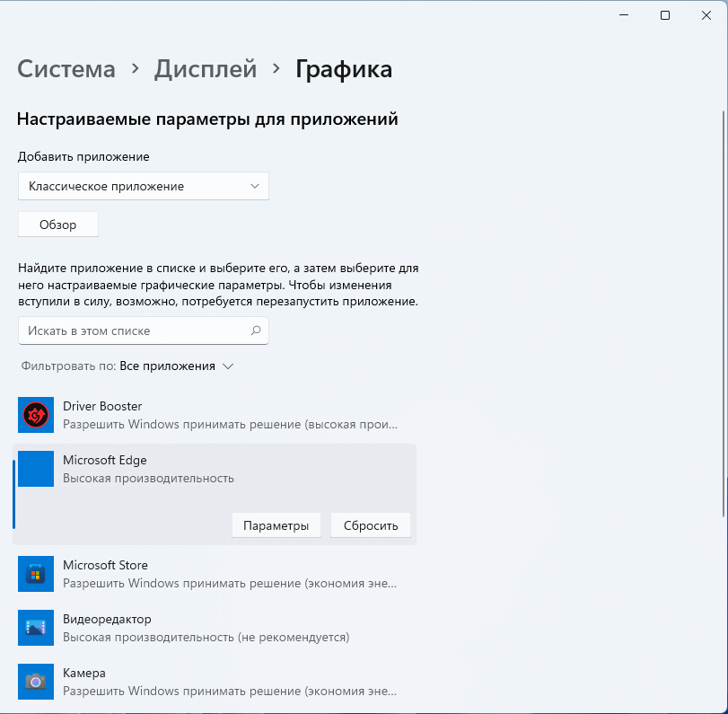Viewport: 728px width, 714px height.
Task: Click the Driver Booster app icon
Action: [36, 415]
